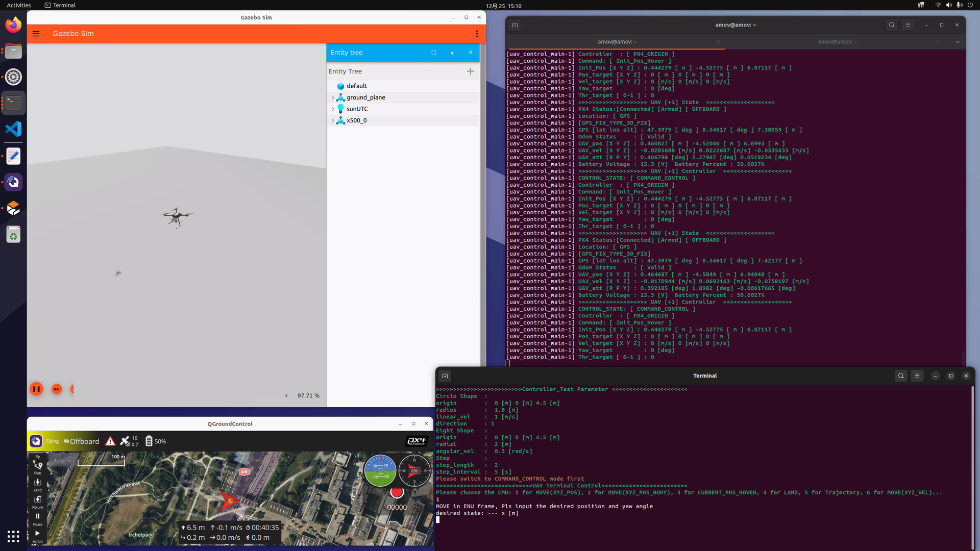Screen dimensions: 980x551
Task: Click the compass heading instrument
Action: click(414, 471)
